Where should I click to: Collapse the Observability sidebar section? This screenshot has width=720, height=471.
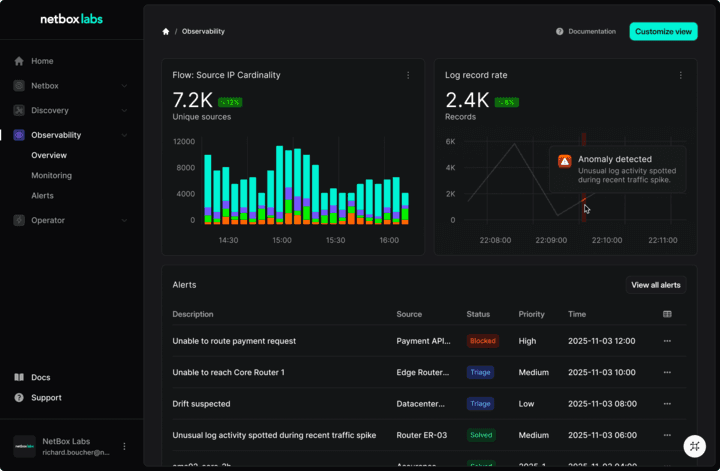pos(124,135)
